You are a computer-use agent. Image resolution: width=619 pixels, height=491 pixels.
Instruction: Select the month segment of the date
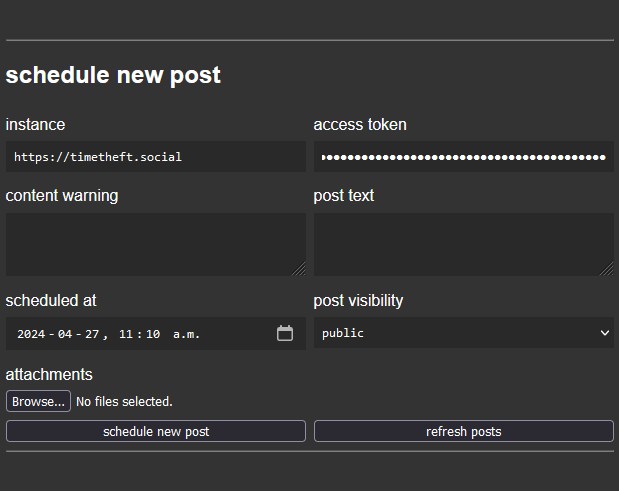click(x=66, y=334)
